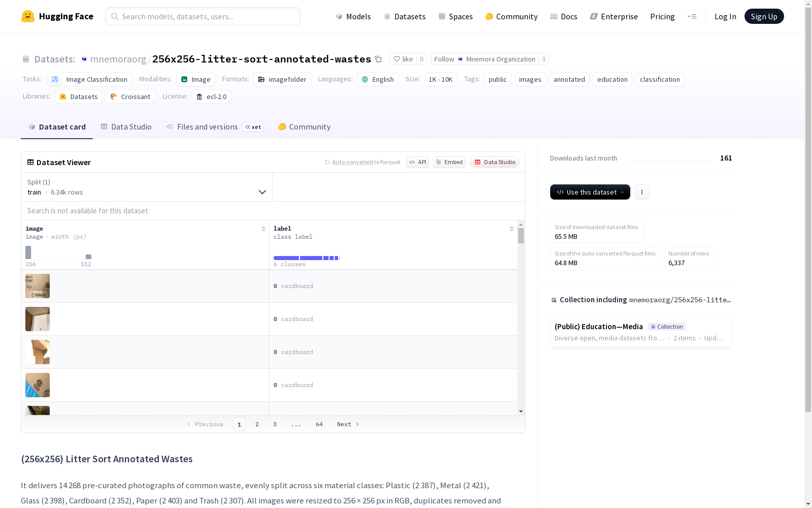
Task: Click the 1K - 10K size tag
Action: [x=441, y=79]
